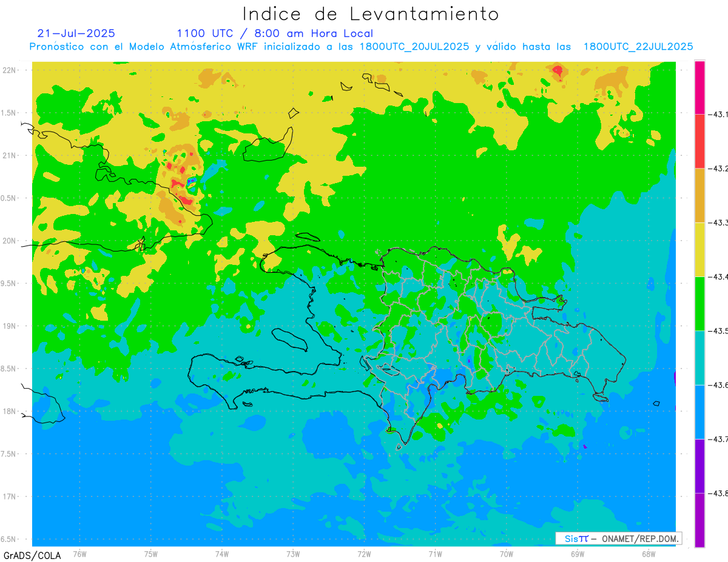The image size is (728, 562).
Task: Click "1100 UTC / 8:00 am Hora Local" time label
Action: coord(275,33)
